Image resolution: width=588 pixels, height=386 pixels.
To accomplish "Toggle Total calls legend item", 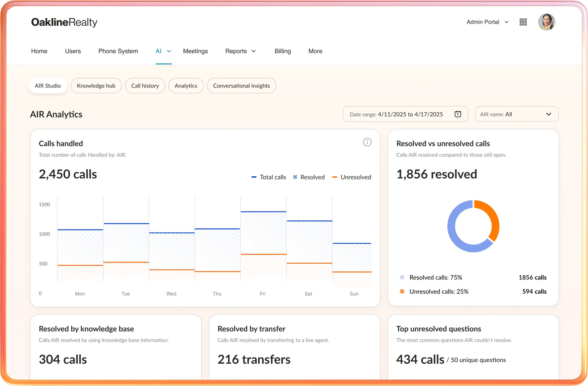I will [x=269, y=177].
